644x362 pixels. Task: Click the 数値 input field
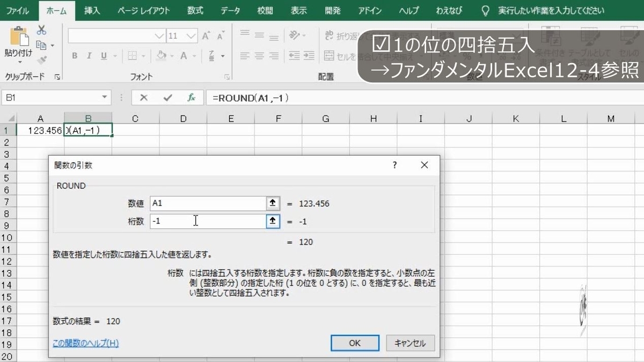click(208, 203)
